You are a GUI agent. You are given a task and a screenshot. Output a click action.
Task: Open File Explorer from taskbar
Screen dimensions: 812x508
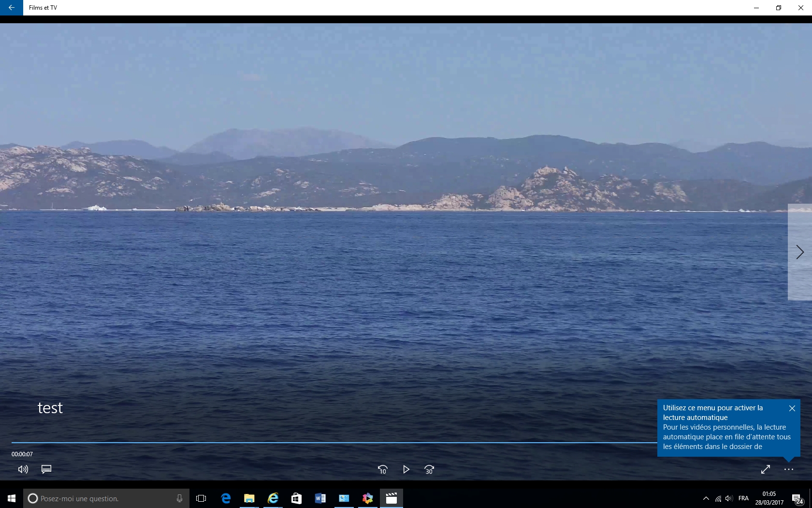[x=249, y=498]
